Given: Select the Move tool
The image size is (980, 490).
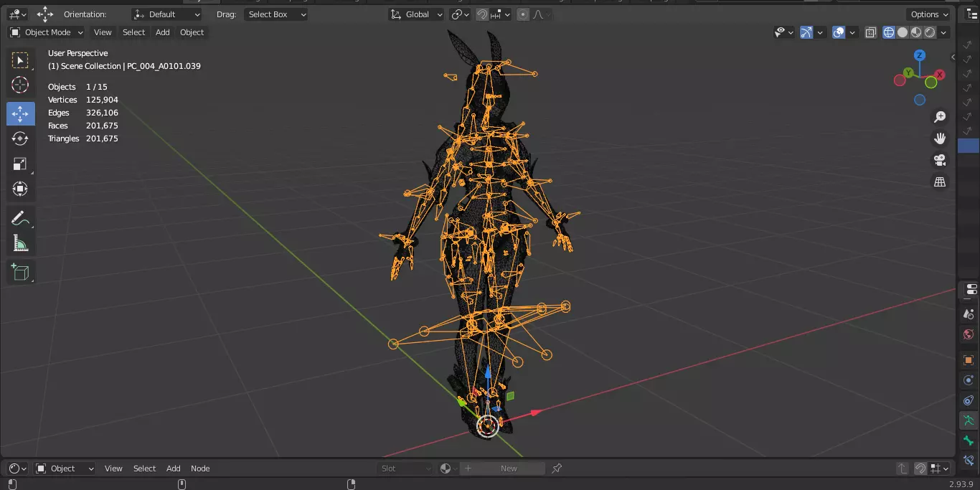Looking at the screenshot, I should [20, 113].
